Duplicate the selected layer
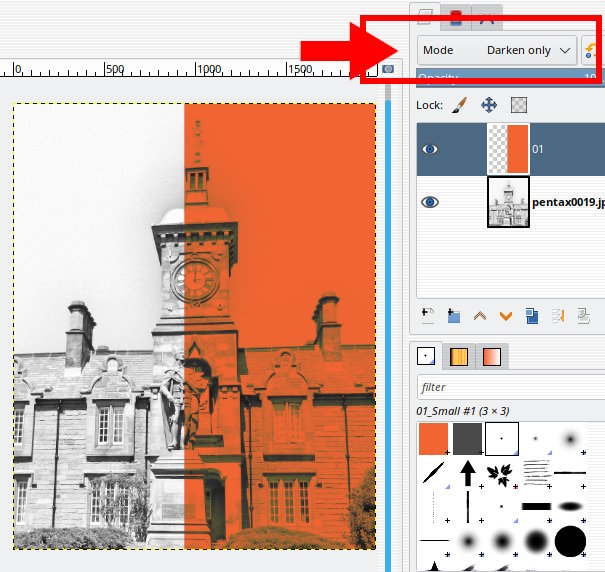Image resolution: width=605 pixels, height=572 pixels. pyautogui.click(x=531, y=316)
